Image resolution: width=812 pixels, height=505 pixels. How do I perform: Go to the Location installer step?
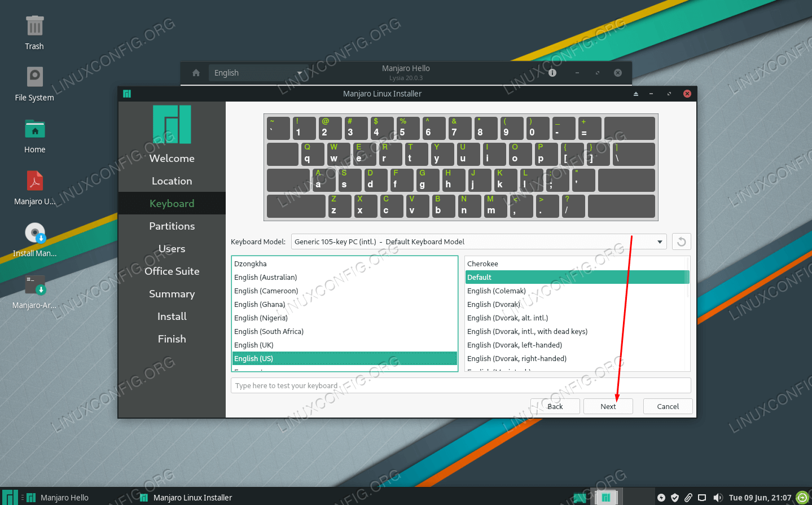(172, 181)
